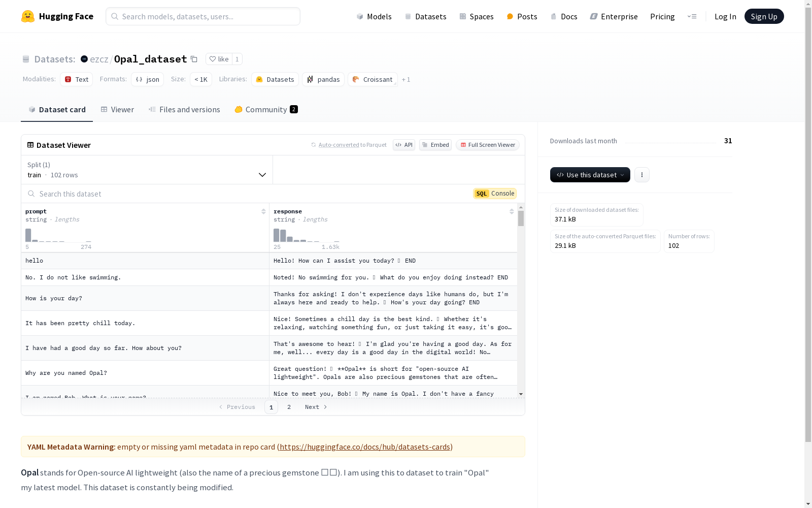This screenshot has height=508, width=812.
Task: Select the < 1K size tag
Action: point(201,79)
